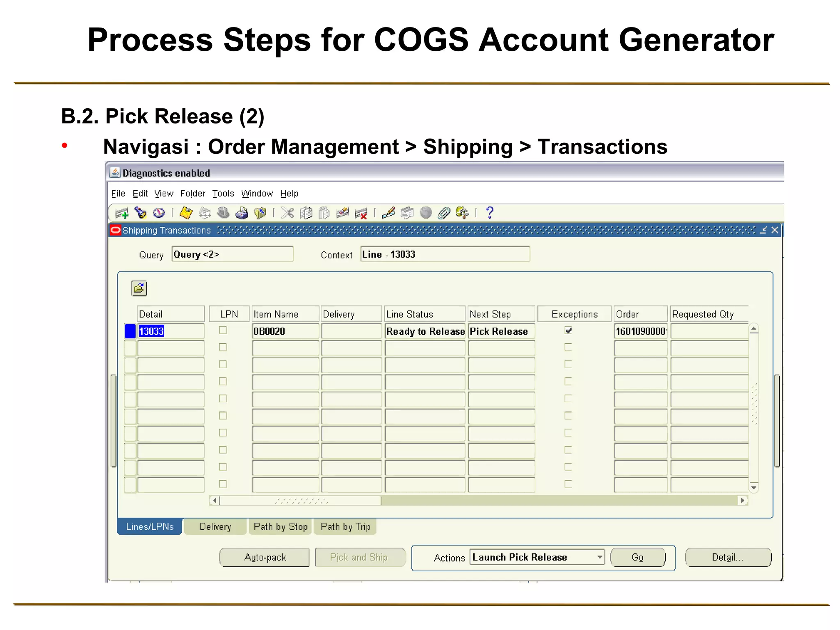Toggle Exceptions checkbox in second row
The width and height of the screenshot is (840, 630).
[568, 347]
